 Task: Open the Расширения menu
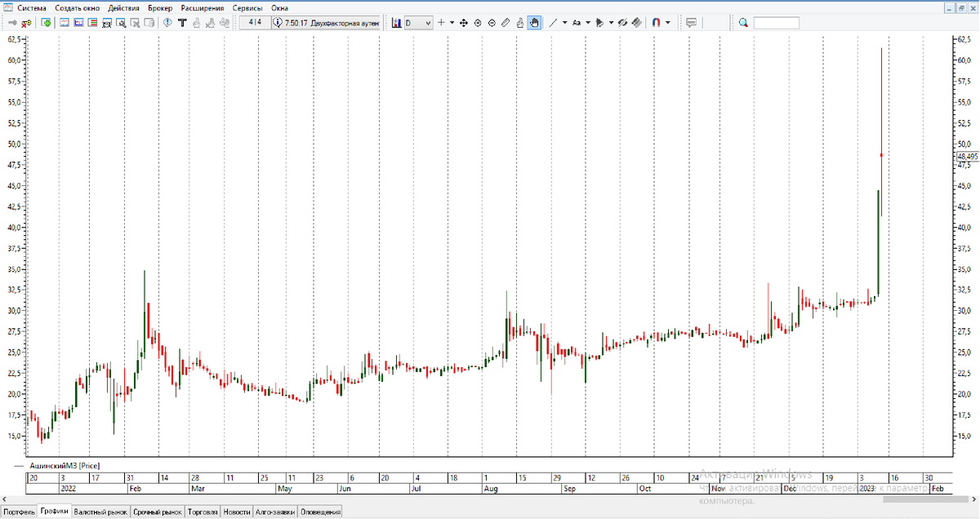tap(203, 7)
